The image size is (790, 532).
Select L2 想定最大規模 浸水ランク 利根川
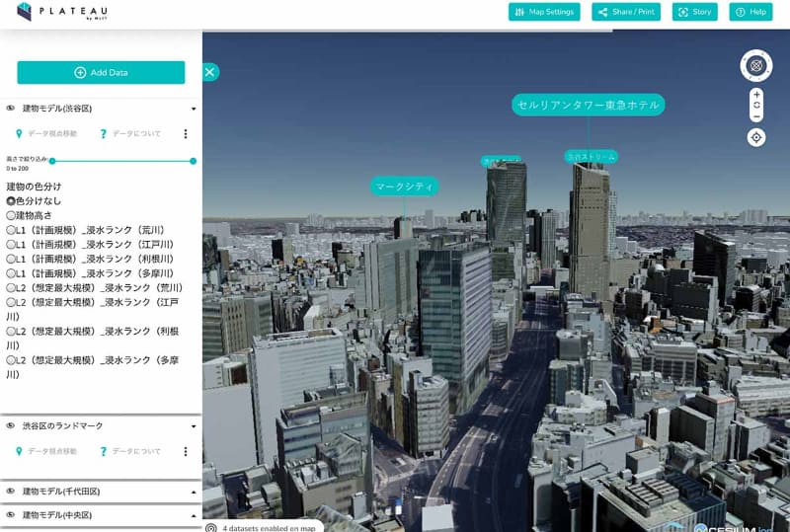[11, 332]
